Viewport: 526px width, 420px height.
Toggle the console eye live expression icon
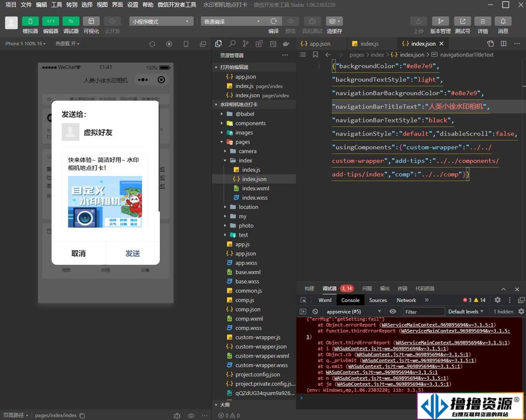point(393,311)
